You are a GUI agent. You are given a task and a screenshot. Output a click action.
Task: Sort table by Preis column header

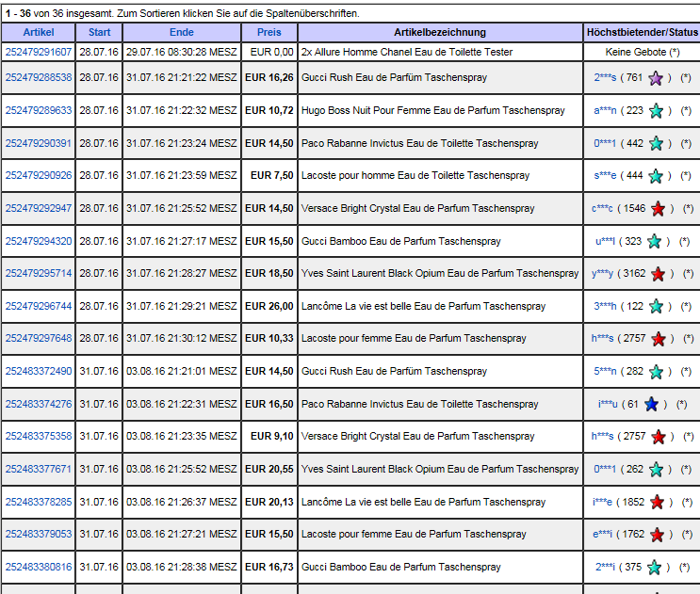point(269,32)
